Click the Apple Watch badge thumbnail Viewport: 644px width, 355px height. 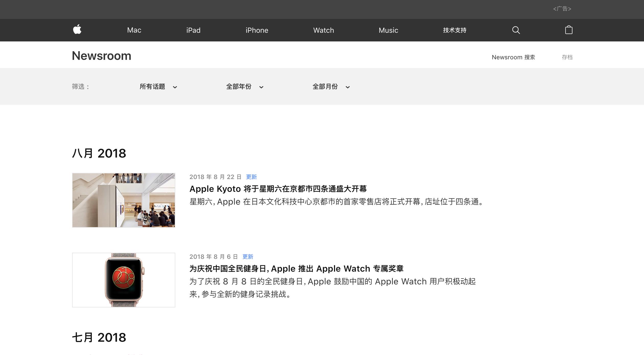tap(124, 280)
